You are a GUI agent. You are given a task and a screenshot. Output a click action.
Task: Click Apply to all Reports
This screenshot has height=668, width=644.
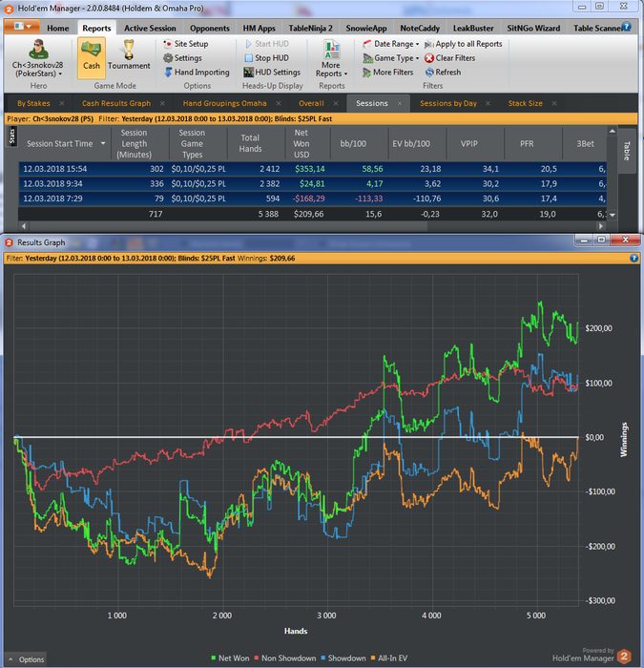tap(464, 44)
